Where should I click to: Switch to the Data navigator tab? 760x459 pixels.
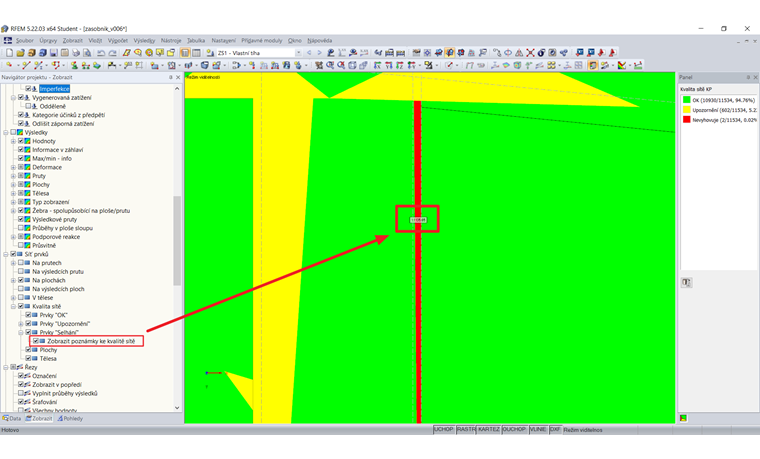point(12,418)
